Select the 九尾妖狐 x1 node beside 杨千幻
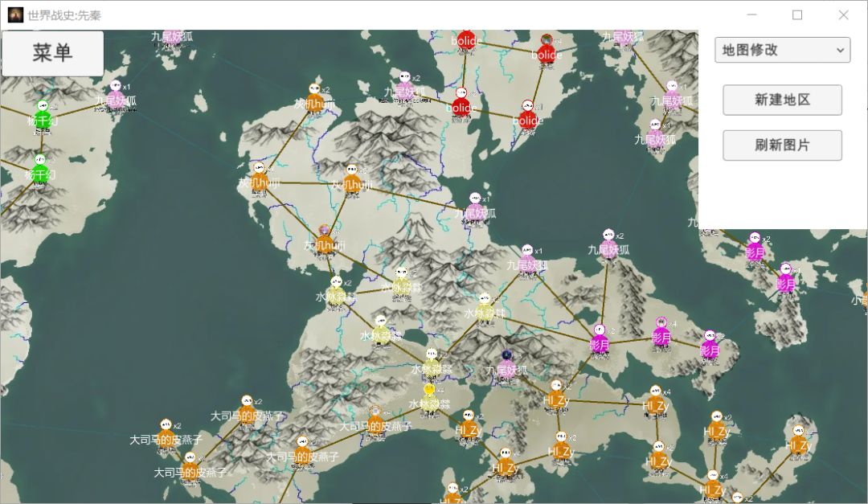 [115, 96]
